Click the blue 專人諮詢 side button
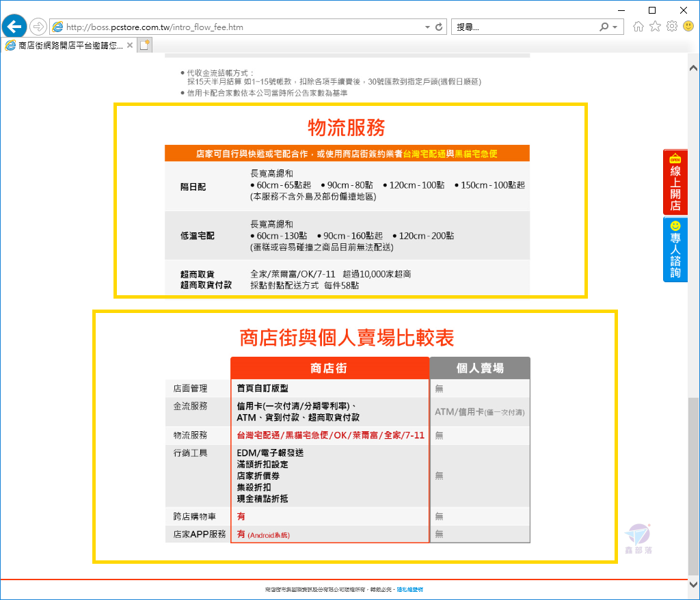 coord(675,249)
